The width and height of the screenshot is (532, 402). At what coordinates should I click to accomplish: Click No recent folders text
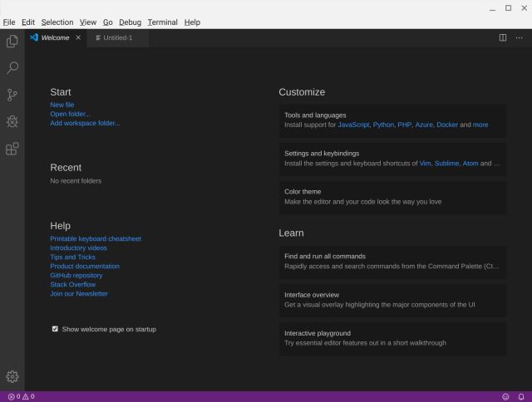[x=76, y=181]
